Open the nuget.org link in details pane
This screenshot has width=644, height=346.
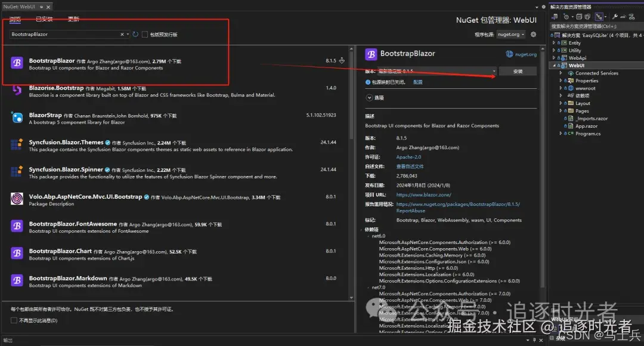tap(526, 54)
